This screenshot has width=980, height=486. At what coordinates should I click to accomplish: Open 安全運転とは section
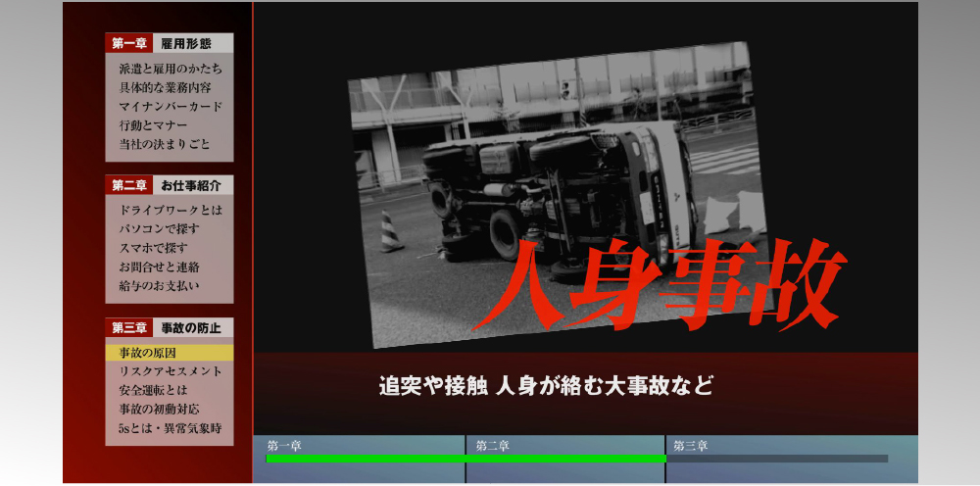[x=153, y=390]
